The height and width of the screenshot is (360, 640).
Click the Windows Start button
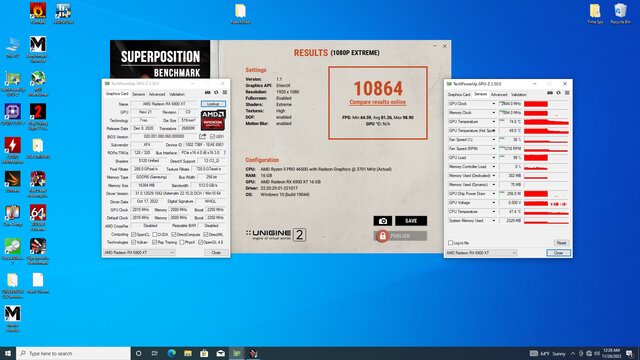8,353
